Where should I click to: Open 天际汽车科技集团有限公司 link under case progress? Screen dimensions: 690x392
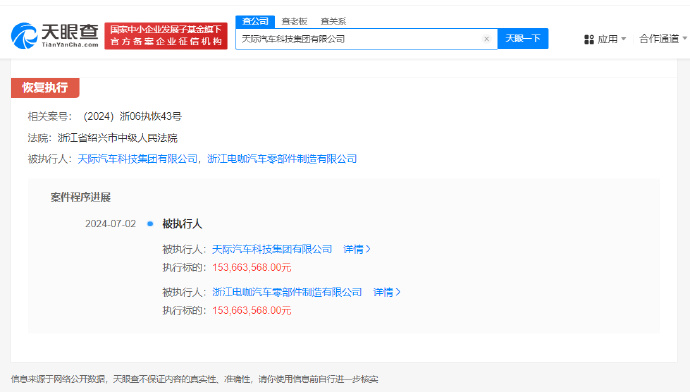click(272, 249)
